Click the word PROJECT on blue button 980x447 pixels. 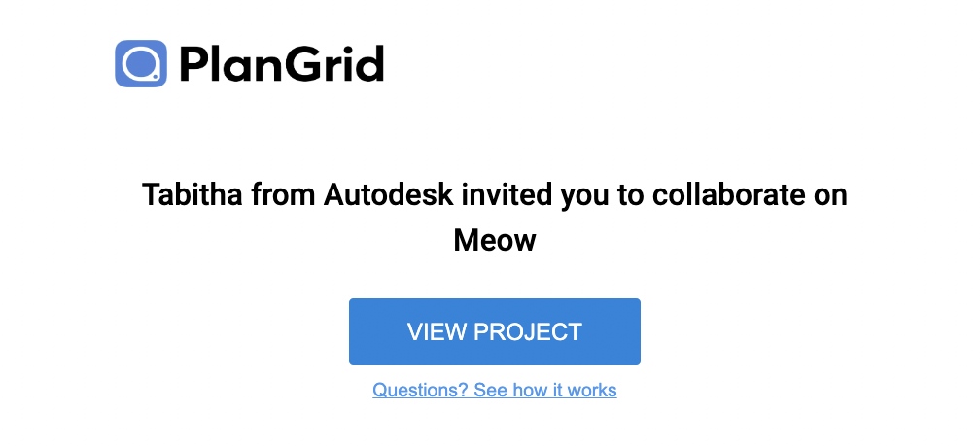[x=528, y=331]
